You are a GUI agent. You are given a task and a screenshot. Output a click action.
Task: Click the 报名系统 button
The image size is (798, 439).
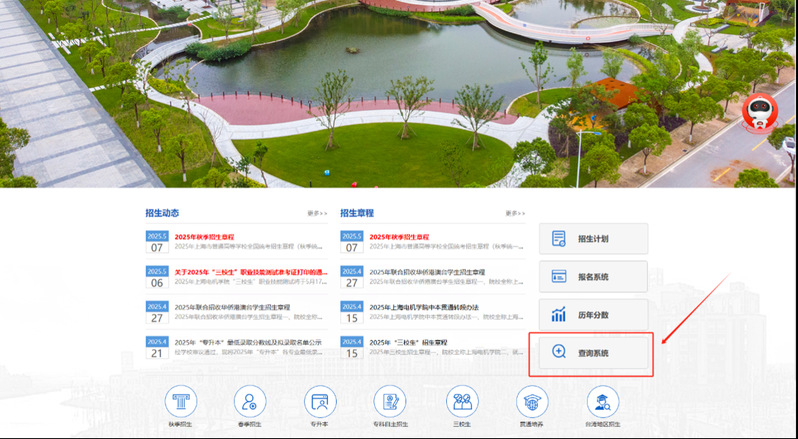[593, 277]
